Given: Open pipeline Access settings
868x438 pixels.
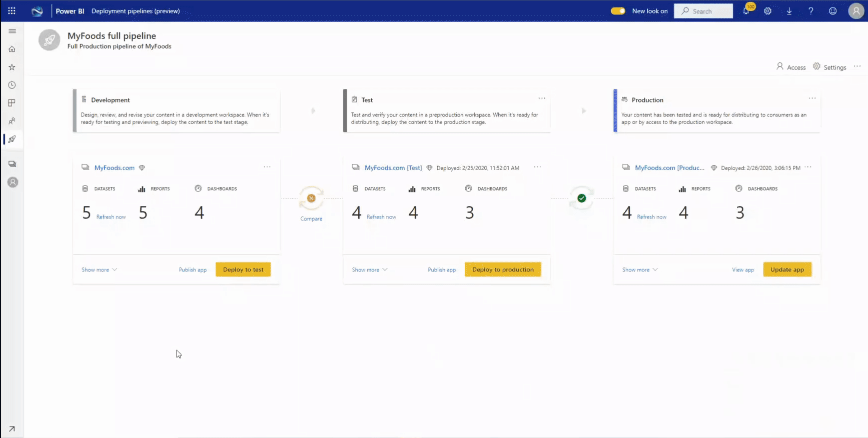Looking at the screenshot, I should (791, 67).
